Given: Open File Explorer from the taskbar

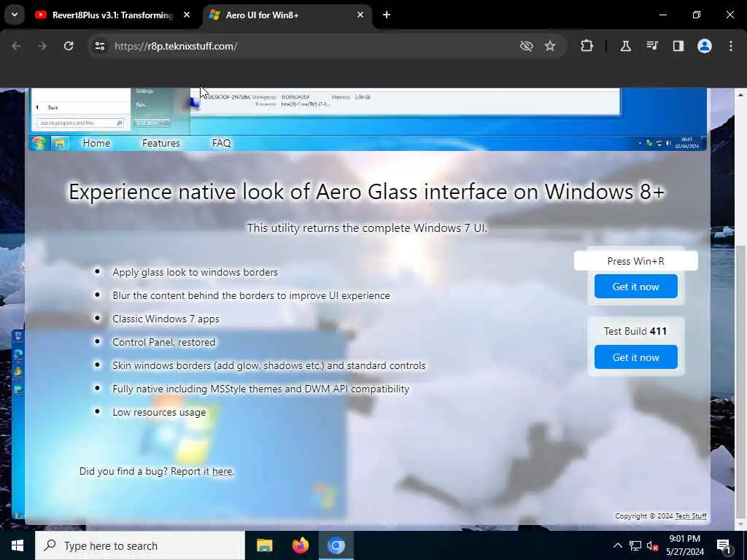Looking at the screenshot, I should [x=264, y=545].
